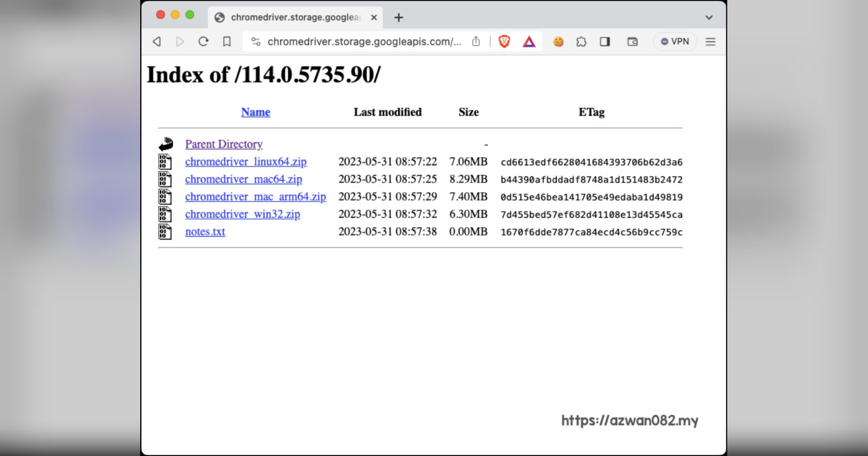Sort the listing by Name header
Screen dimensions: 868x456
click(255, 112)
